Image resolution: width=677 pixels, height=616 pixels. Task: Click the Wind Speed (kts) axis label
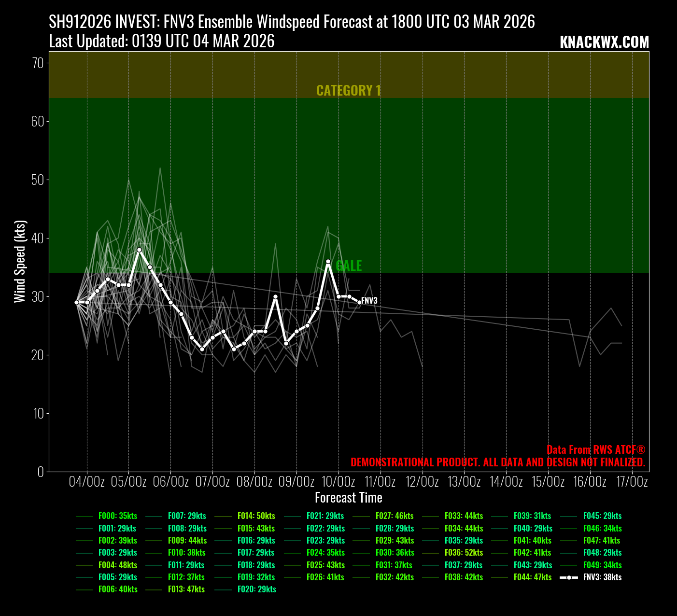click(19, 261)
